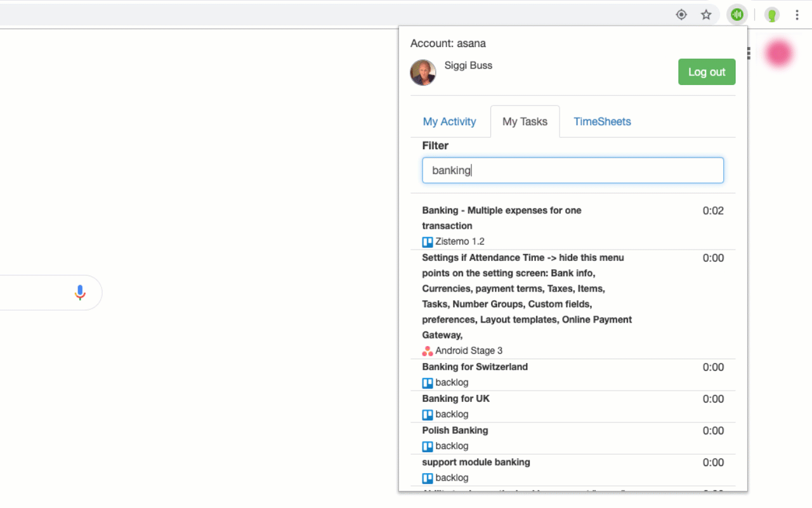812x508 pixels.
Task: Click the customize target icon in the address bar
Action: [x=681, y=14]
